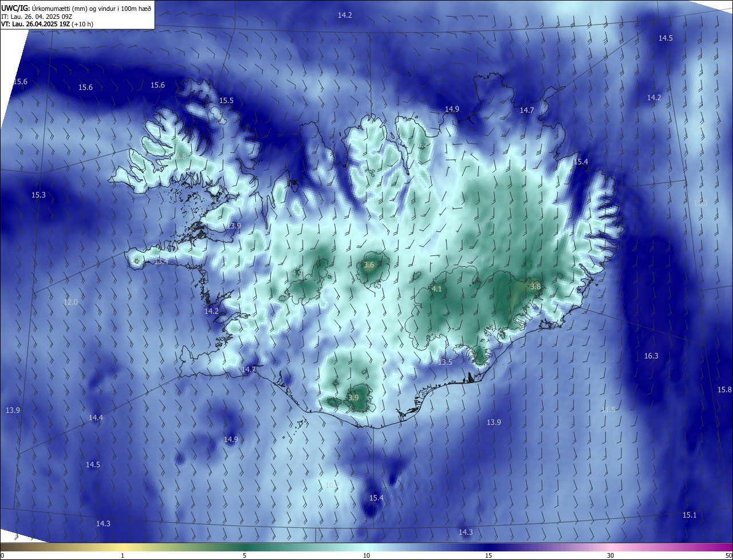This screenshot has height=560, width=733.
Task: Click the map value 12.0
Action: click(70, 302)
